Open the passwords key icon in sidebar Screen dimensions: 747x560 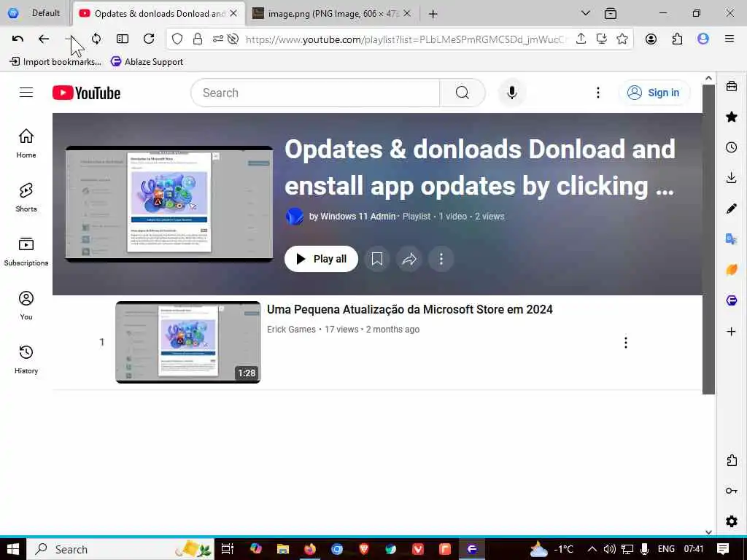click(x=731, y=491)
